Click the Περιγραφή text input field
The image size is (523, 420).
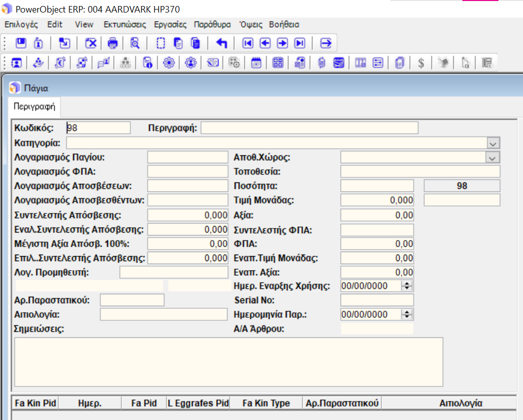click(309, 128)
